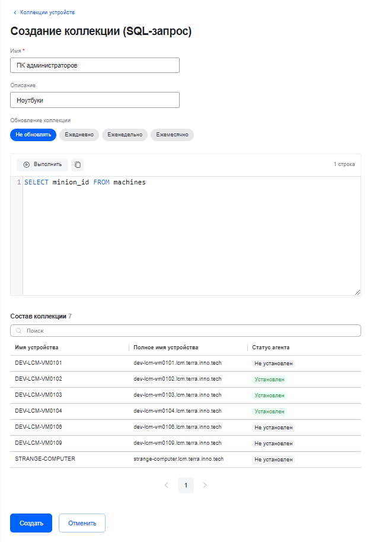Select the Еженедельно update option

pyautogui.click(x=125, y=135)
